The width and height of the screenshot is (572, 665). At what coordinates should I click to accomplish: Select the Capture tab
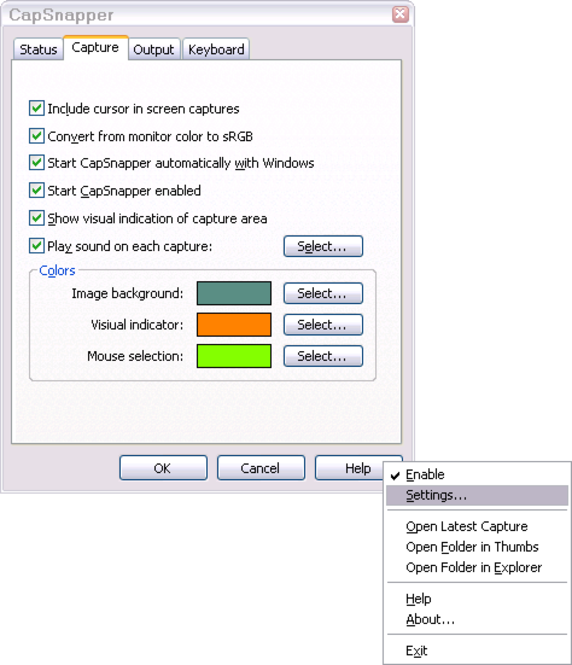pyautogui.click(x=95, y=48)
